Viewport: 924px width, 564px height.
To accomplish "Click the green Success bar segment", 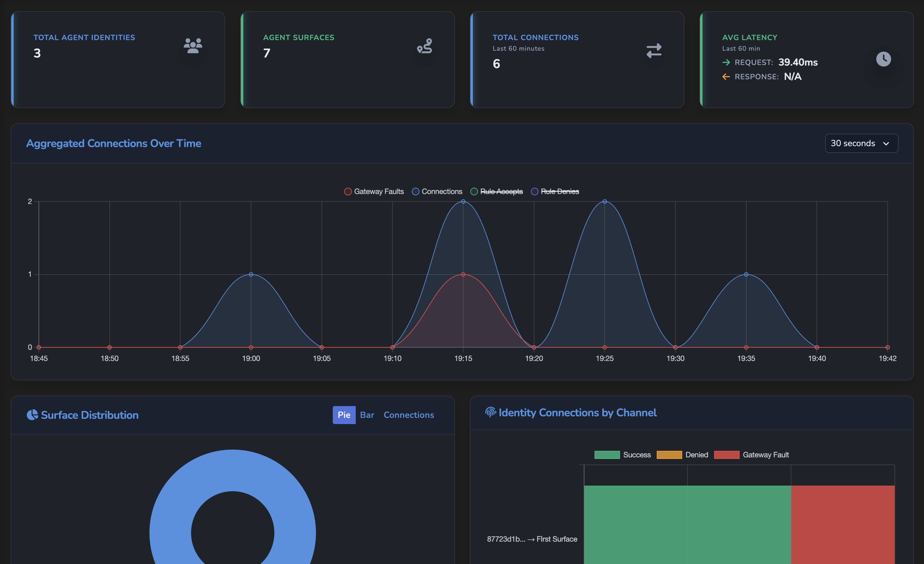I will click(x=687, y=525).
